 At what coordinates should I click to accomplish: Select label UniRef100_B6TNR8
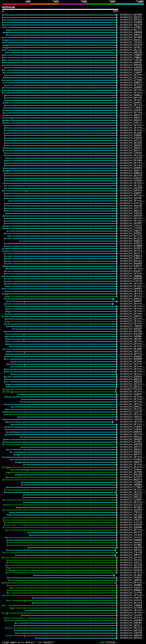[131, 37]
